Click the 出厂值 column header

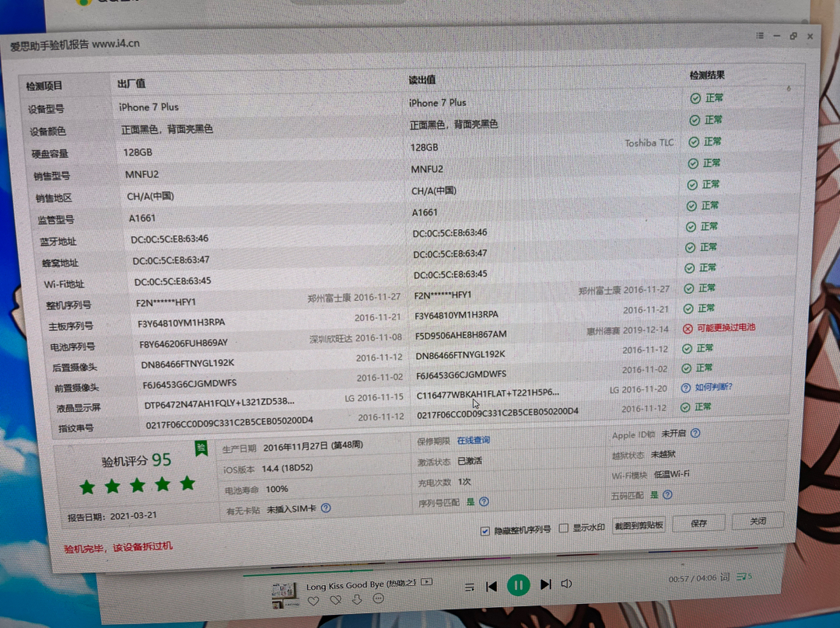(x=131, y=83)
